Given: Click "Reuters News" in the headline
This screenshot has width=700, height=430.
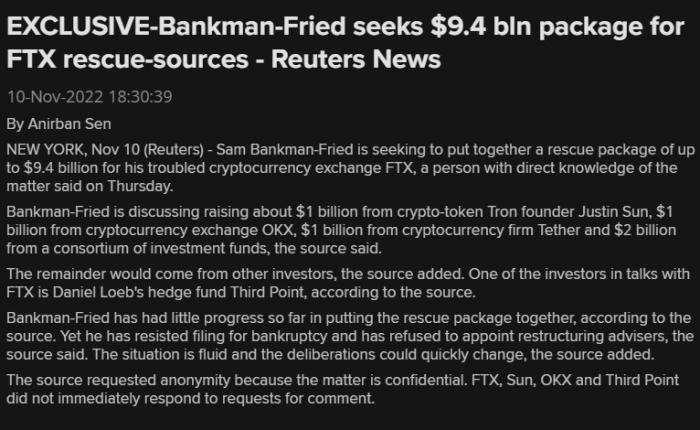Looking at the screenshot, I should pos(356,59).
